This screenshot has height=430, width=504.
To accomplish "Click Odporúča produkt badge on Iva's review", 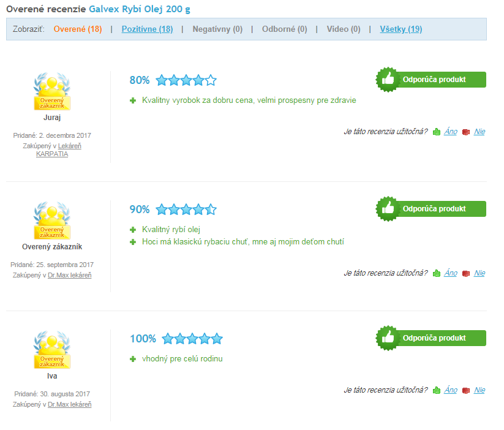I will point(431,338).
